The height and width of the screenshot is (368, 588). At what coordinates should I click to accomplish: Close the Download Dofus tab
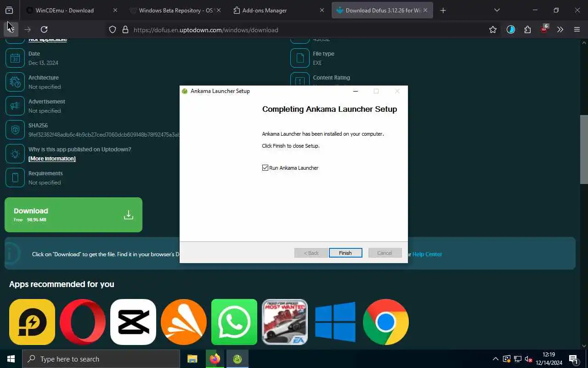coord(426,10)
